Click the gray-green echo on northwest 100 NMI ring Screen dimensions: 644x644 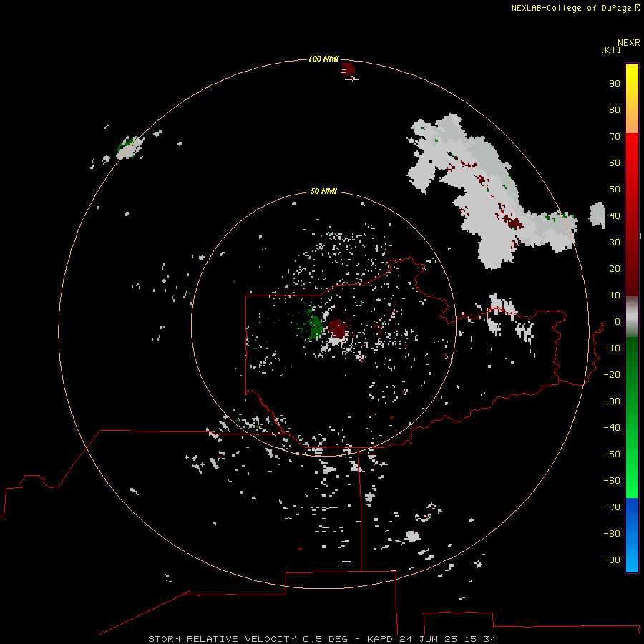point(130,147)
